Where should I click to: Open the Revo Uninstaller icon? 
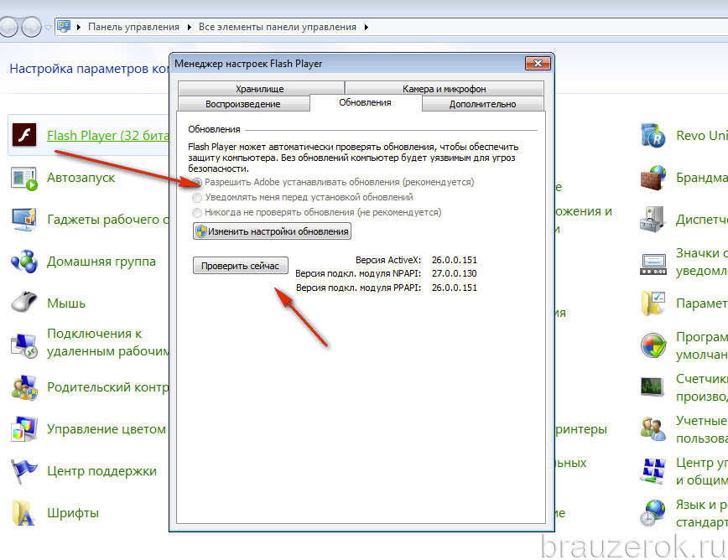tap(653, 136)
